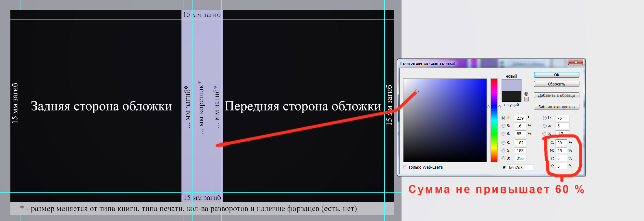Click the web-safe color cube icon
Viewport: 644px width, 221px height.
coord(526,94)
